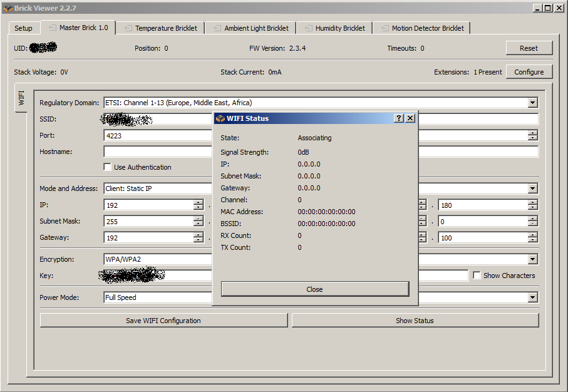
Task: Click the MAC Address value 00:00:00:00:00:00
Action: [326, 212]
